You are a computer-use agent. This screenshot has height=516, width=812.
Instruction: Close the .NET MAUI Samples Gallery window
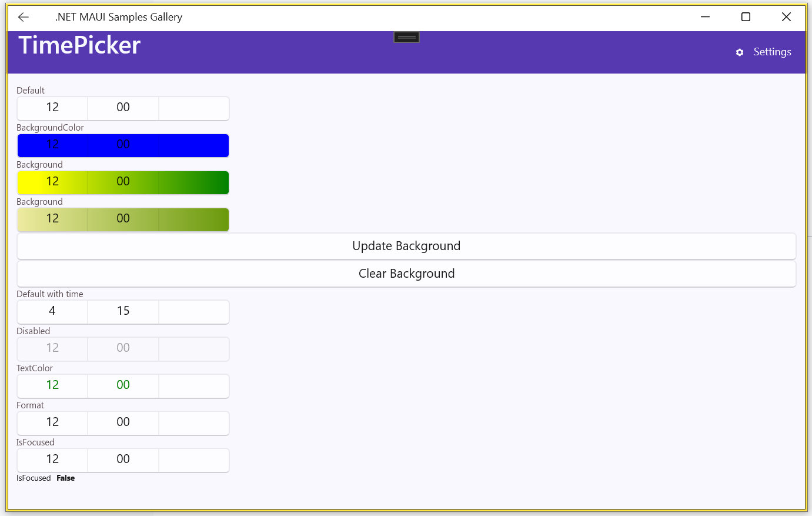pos(786,17)
